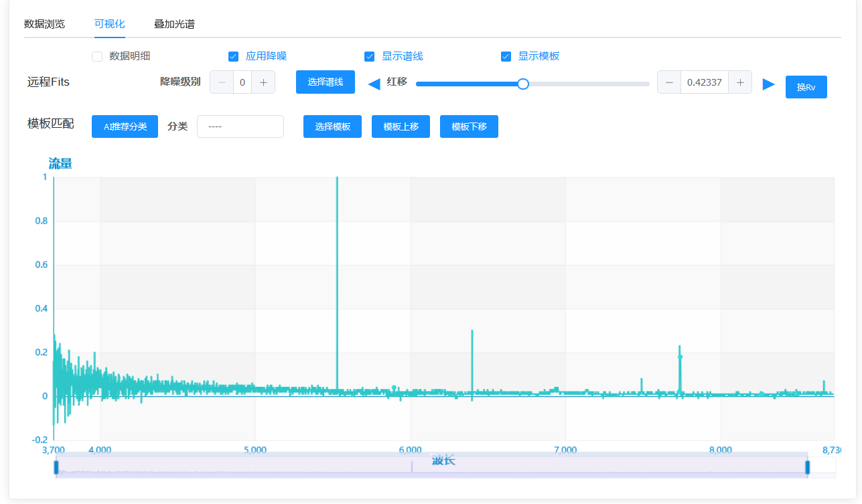
Task: Click the AI推荐分类 button
Action: click(125, 127)
